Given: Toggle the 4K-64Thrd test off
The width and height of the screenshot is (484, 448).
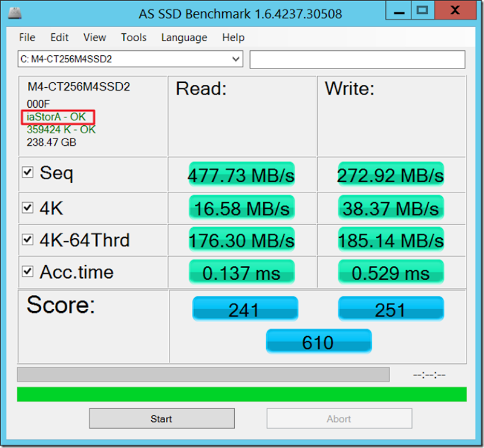Looking at the screenshot, I should tap(27, 239).
